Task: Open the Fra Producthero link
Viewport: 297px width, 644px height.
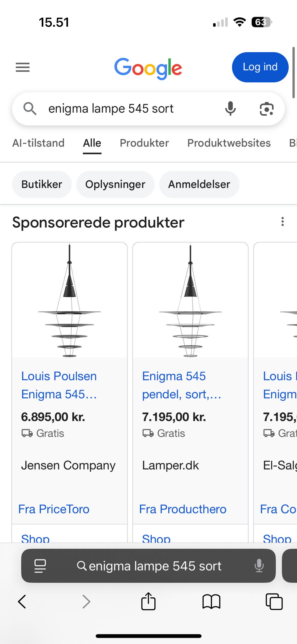Action: coord(183,509)
